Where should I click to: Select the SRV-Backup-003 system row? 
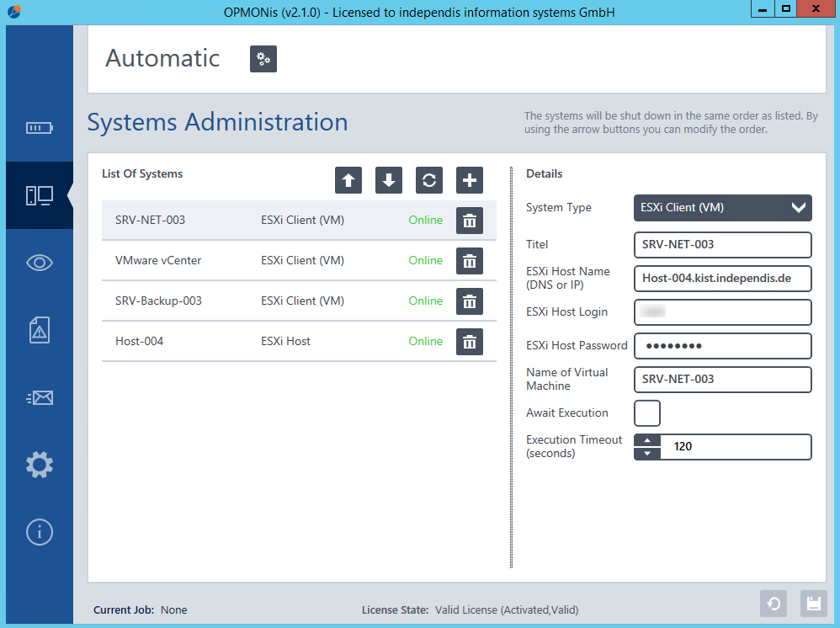299,301
